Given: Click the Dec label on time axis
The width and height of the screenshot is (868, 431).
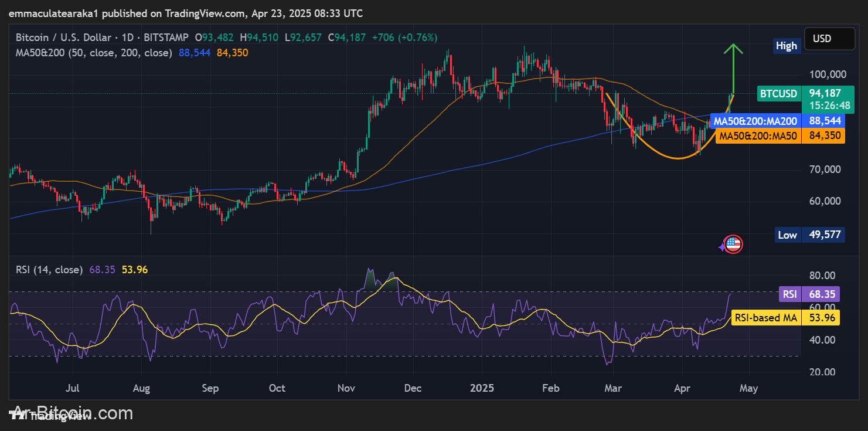Looking at the screenshot, I should 413,388.
